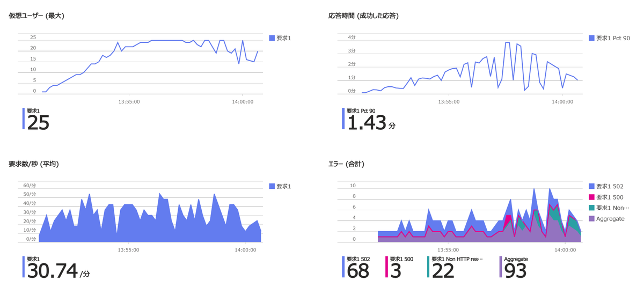Click the 応答時間 (成功した応答) chart title
This screenshot has height=288, width=644.
click(363, 16)
